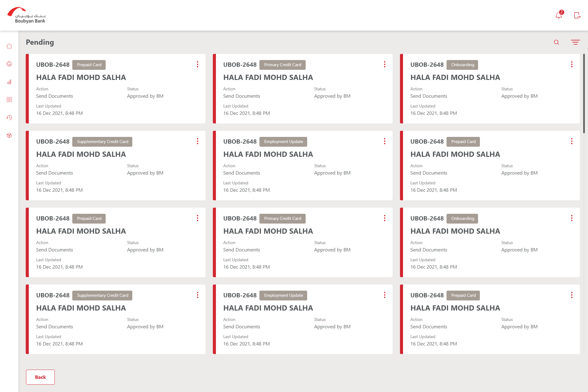The height and width of the screenshot is (392, 588).
Task: Open three-dot menu on first Primary Credit Card
Action: point(385,64)
